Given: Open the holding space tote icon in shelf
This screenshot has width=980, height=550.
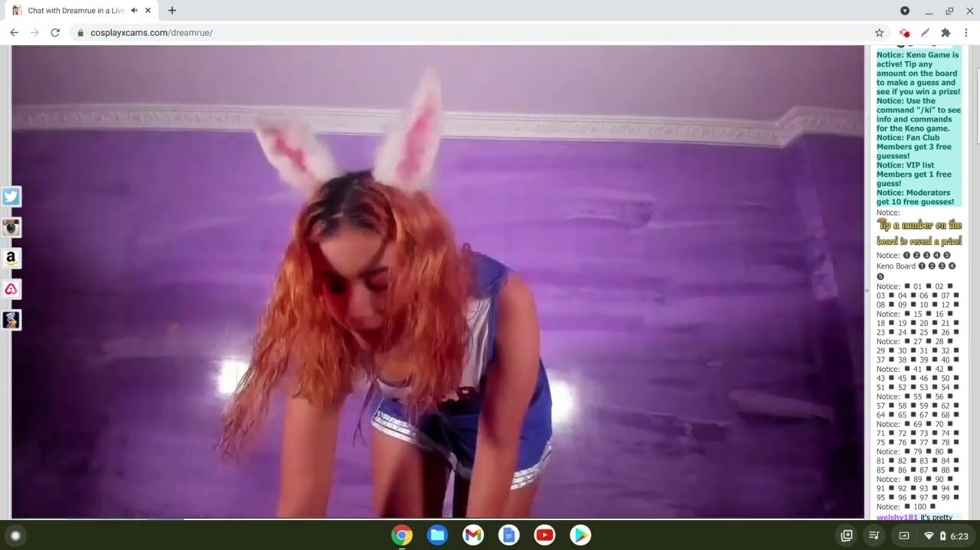Looking at the screenshot, I should tap(846, 535).
